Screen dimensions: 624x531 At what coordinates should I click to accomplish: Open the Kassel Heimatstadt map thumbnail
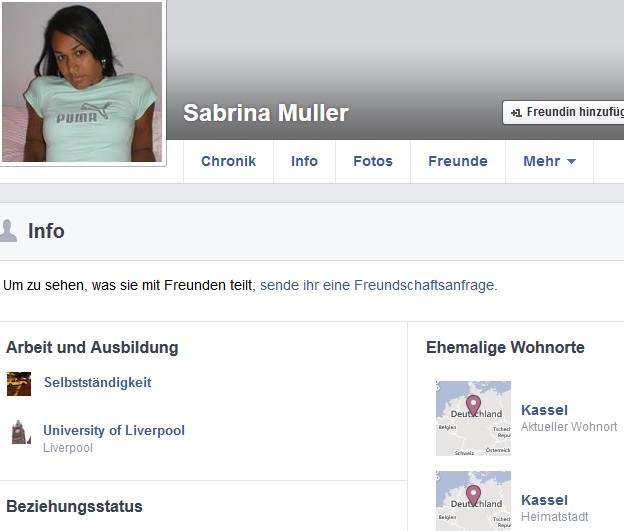(x=473, y=501)
